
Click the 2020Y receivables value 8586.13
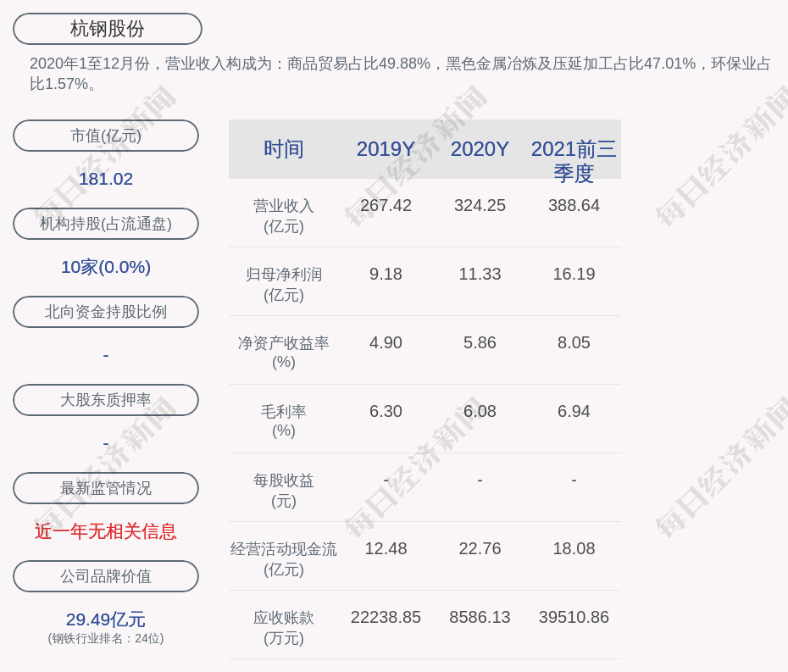point(480,617)
